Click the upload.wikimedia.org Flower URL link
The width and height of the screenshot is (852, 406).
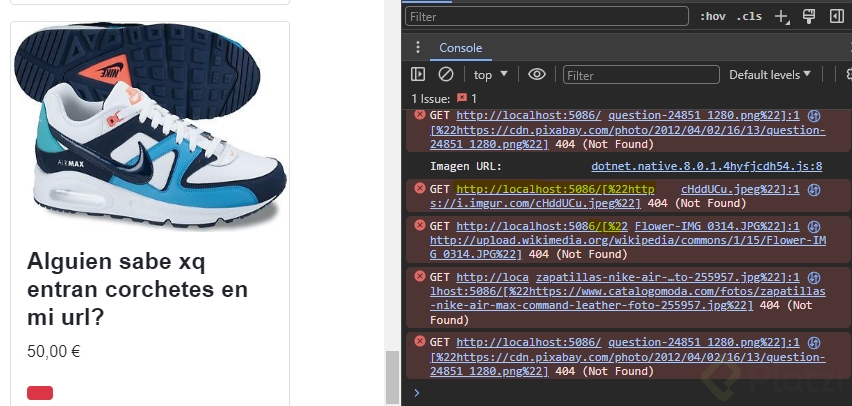click(628, 240)
